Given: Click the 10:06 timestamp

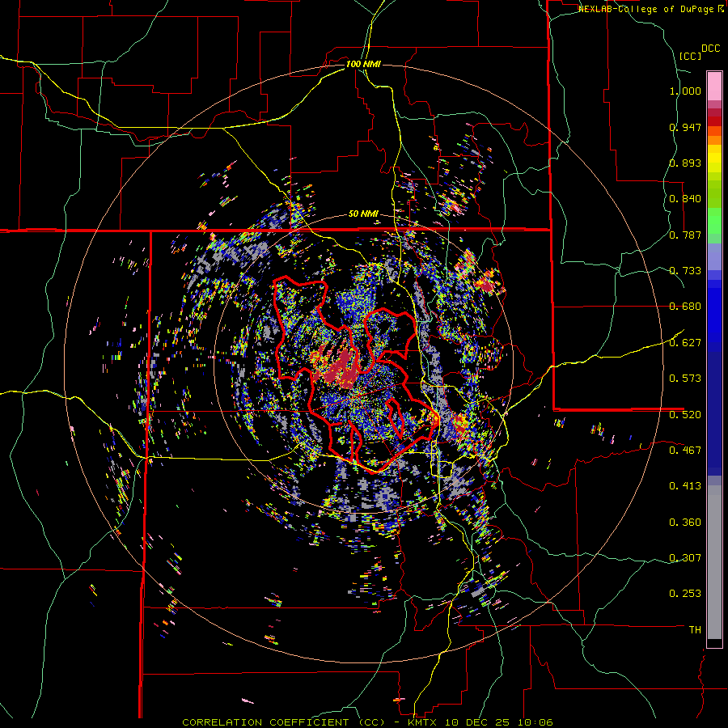Looking at the screenshot, I should (x=537, y=722).
